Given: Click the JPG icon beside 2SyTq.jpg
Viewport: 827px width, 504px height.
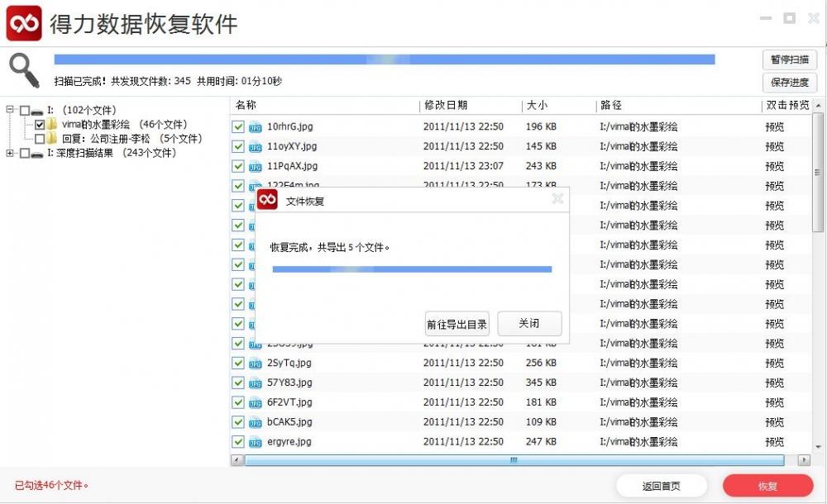Looking at the screenshot, I should point(253,363).
